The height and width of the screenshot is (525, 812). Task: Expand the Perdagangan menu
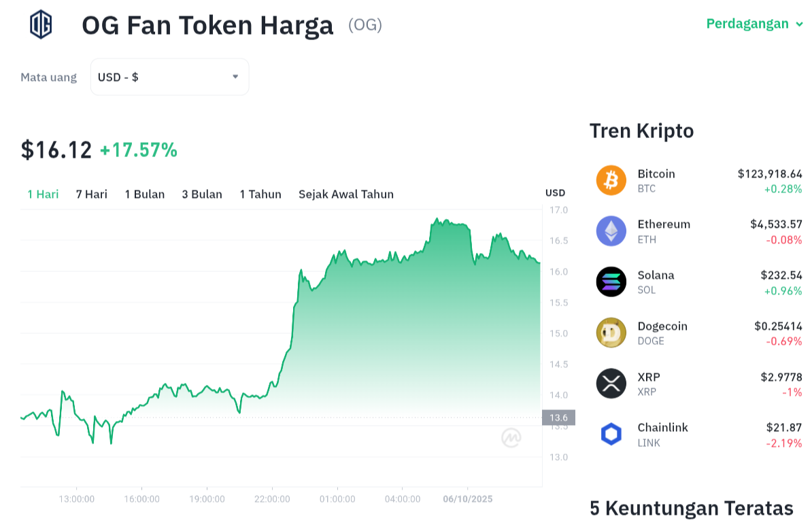pyautogui.click(x=755, y=24)
